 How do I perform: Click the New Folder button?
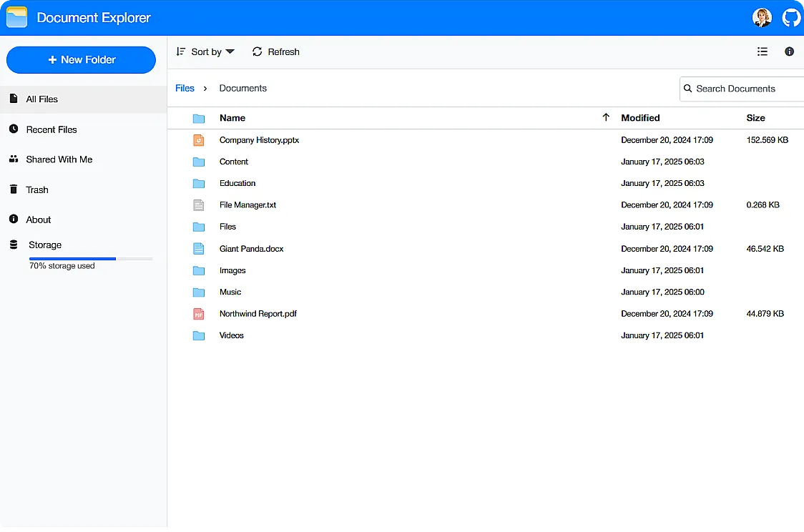pyautogui.click(x=81, y=59)
